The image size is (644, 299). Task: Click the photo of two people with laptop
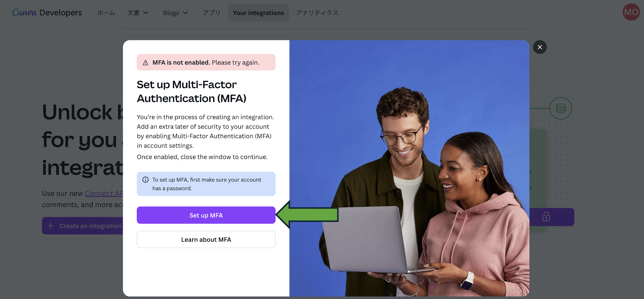(409, 168)
